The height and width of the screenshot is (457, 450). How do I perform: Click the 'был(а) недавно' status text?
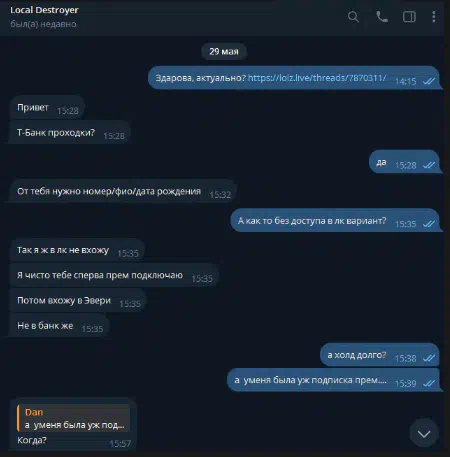(x=43, y=24)
